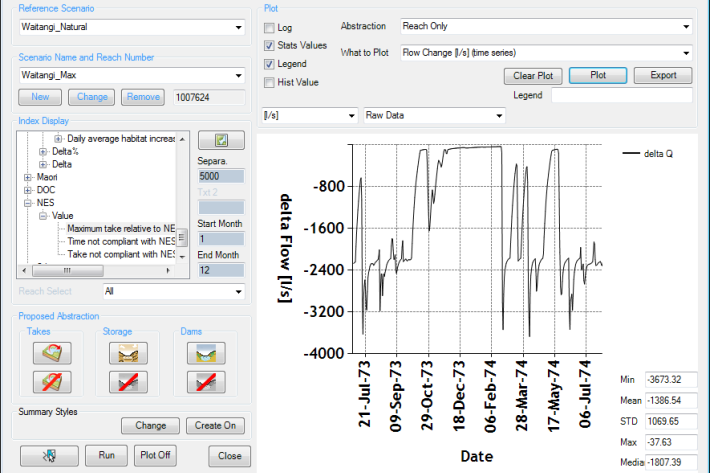Click the add Storage icon button
This screenshot has height=473, width=710.
click(x=128, y=353)
